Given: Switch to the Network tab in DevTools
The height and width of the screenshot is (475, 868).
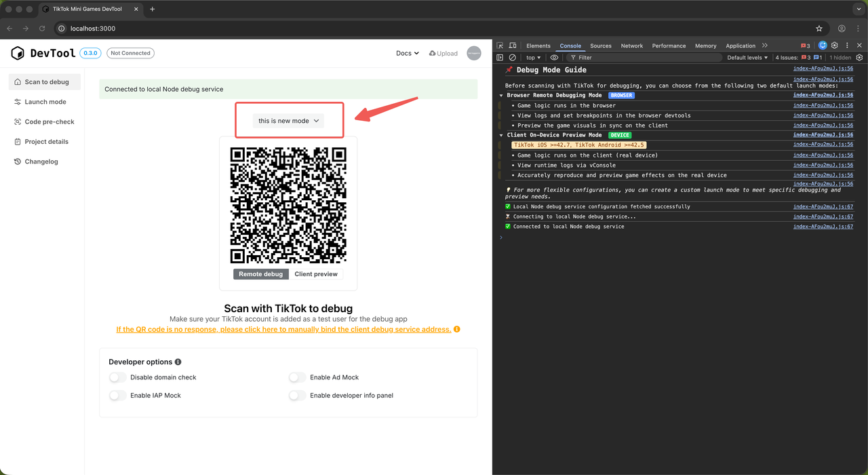Looking at the screenshot, I should (x=631, y=45).
